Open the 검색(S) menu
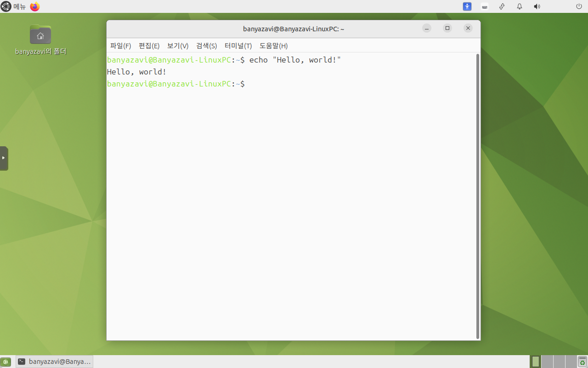This screenshot has height=368, width=588. (x=206, y=46)
